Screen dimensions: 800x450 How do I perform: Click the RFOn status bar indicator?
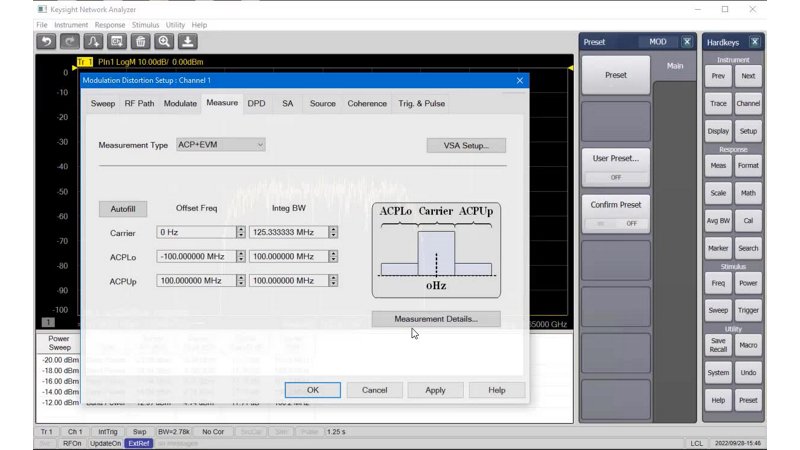72,443
